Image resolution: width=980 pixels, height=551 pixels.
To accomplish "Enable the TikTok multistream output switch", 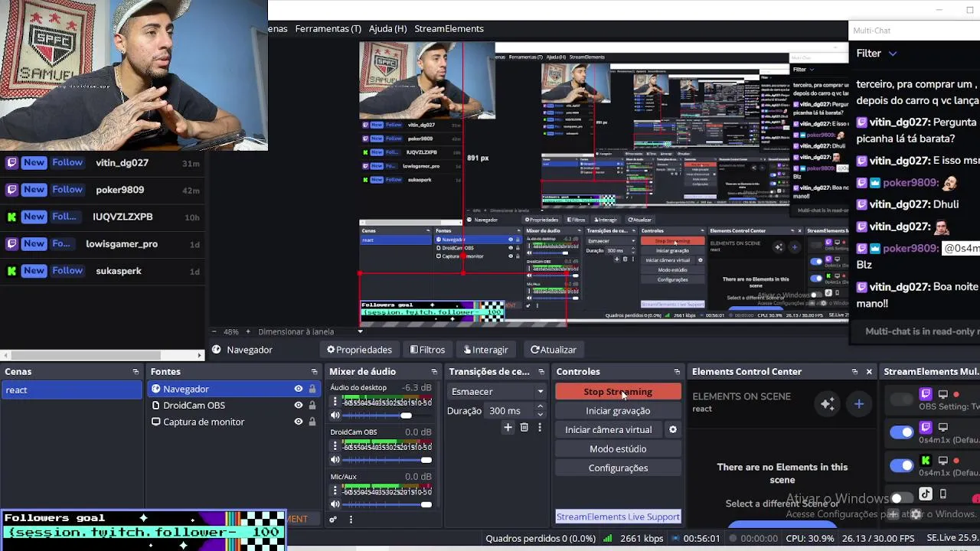I will [x=902, y=498].
